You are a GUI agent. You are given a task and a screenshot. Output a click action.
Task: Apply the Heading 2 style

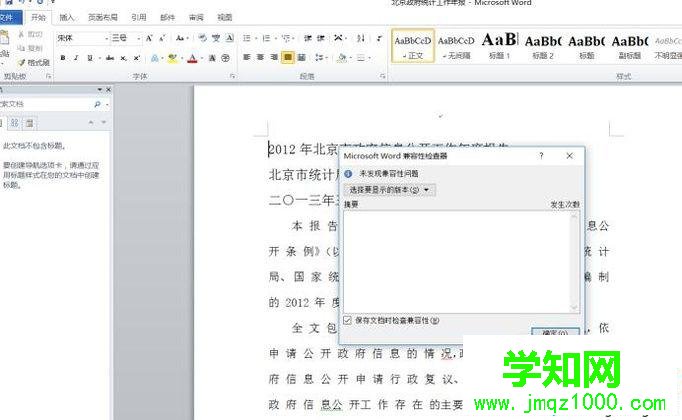pos(543,46)
